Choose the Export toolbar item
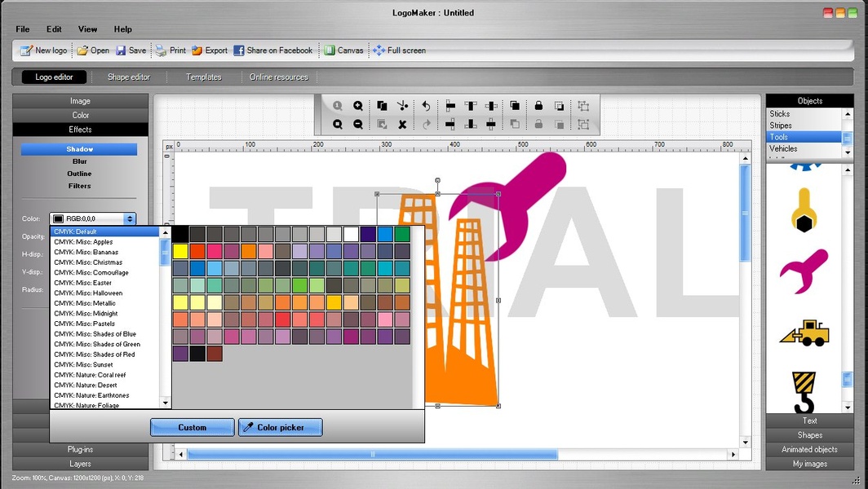The image size is (868, 489). (210, 51)
